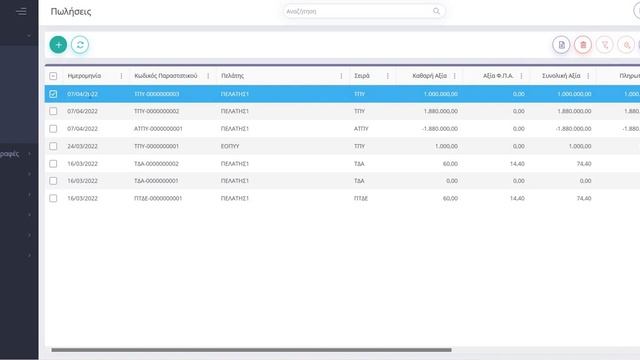Open advanced search magnifier icon in toolbar
This screenshot has height=360, width=640.
coord(626,45)
